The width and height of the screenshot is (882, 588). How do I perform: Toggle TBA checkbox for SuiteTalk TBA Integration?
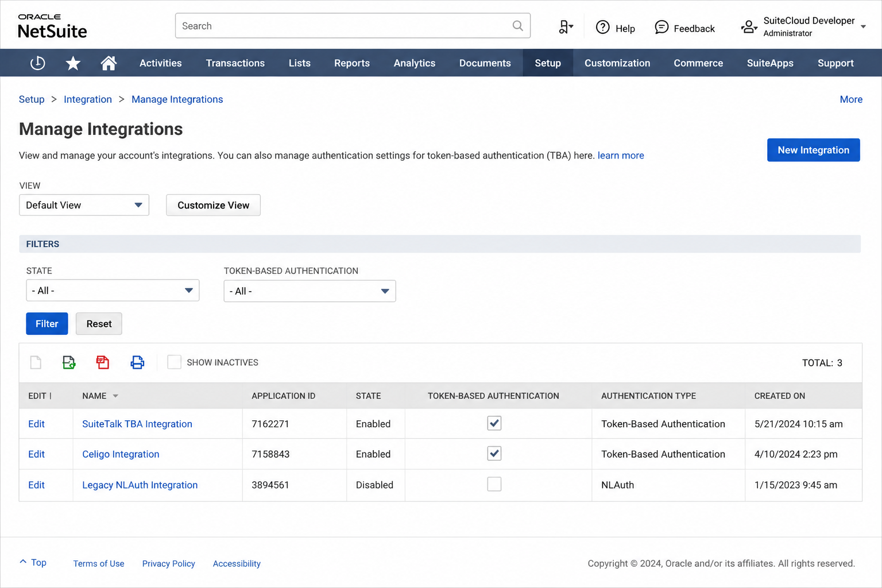tap(494, 423)
